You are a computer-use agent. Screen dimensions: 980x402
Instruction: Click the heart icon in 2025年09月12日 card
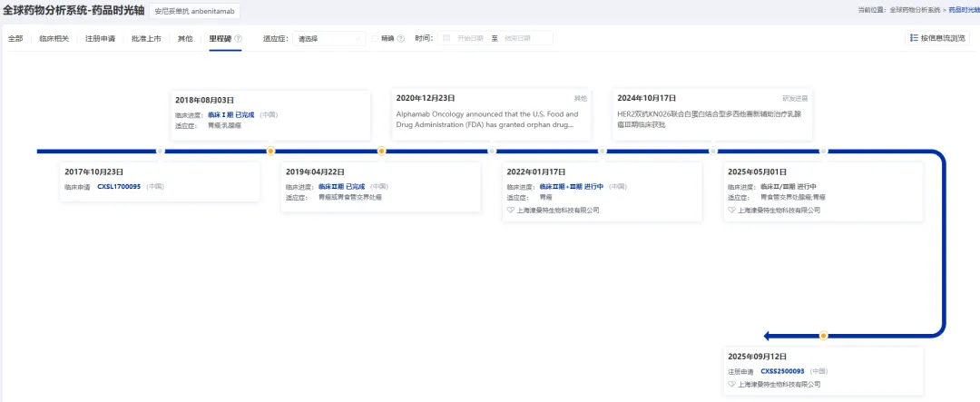pos(731,384)
